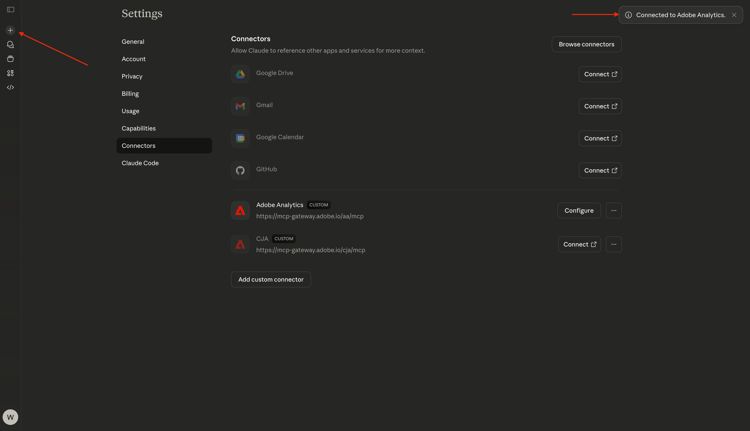Click the 'Allow Claude to reference' description
This screenshot has width=750, height=431.
tap(328, 50)
